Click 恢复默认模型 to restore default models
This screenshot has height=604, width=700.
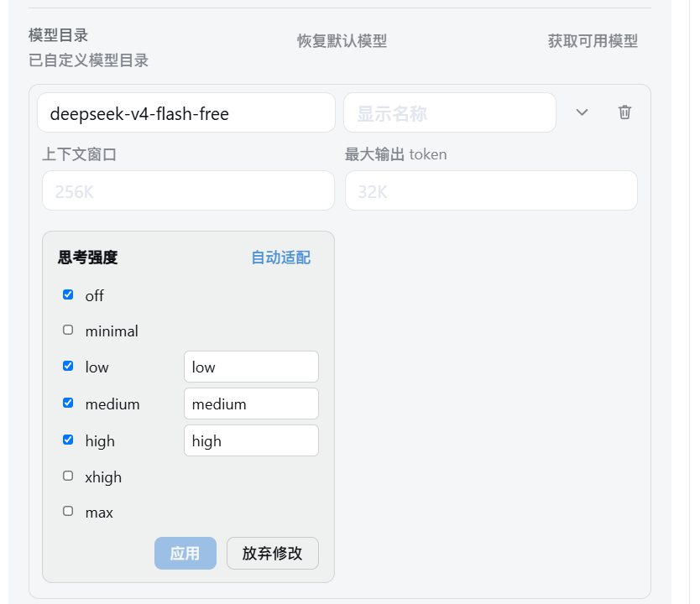(x=342, y=41)
